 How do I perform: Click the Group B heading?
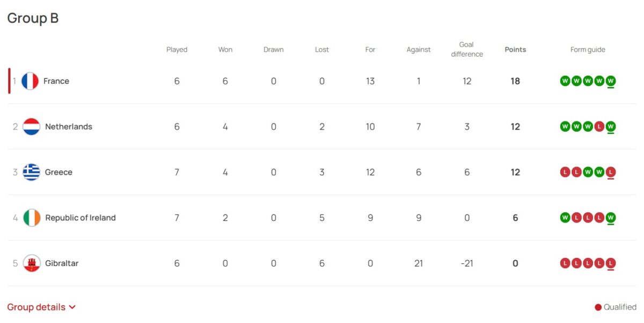click(33, 18)
